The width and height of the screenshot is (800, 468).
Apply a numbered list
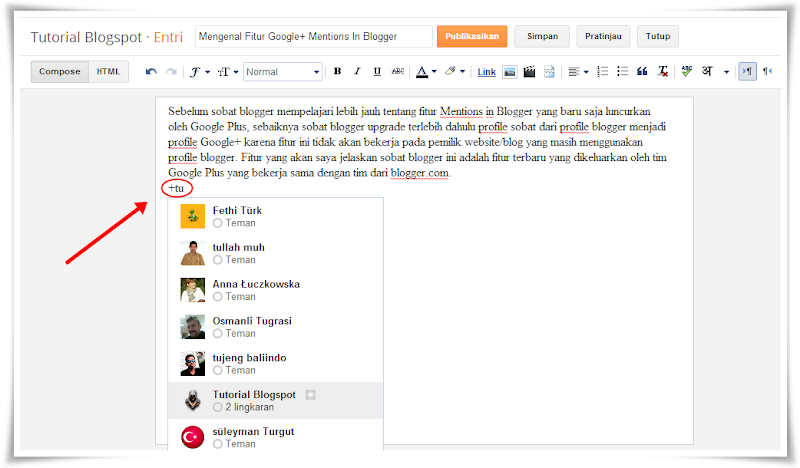point(603,71)
